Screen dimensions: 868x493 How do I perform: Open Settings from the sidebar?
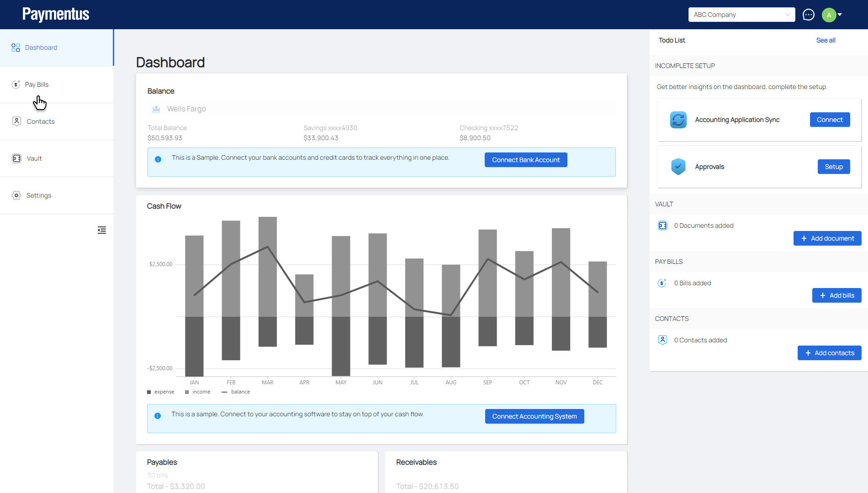tap(38, 195)
